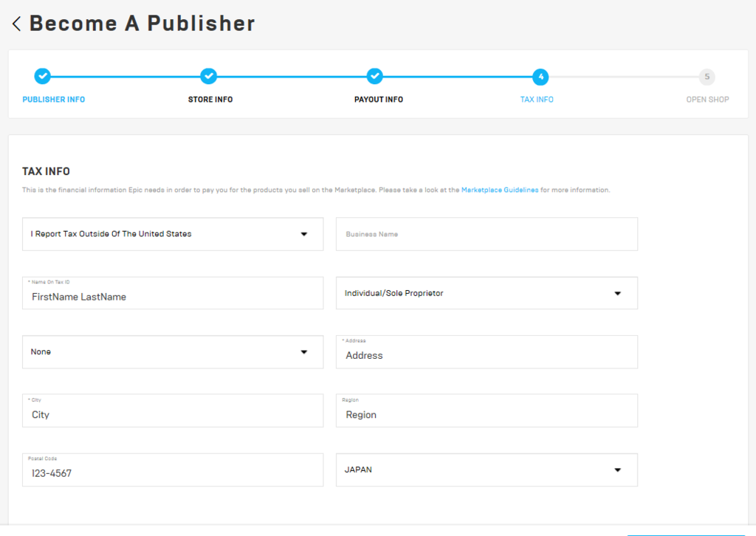The width and height of the screenshot is (756, 536).
Task: Click the Business Name field
Action: pos(487,234)
